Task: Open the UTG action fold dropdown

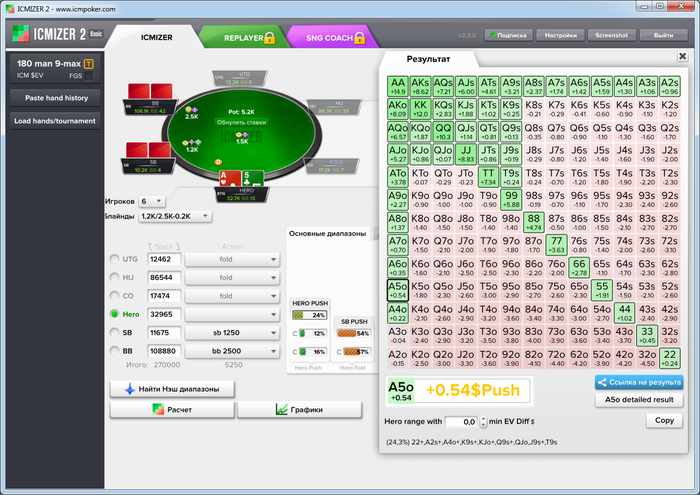Action: [x=232, y=259]
